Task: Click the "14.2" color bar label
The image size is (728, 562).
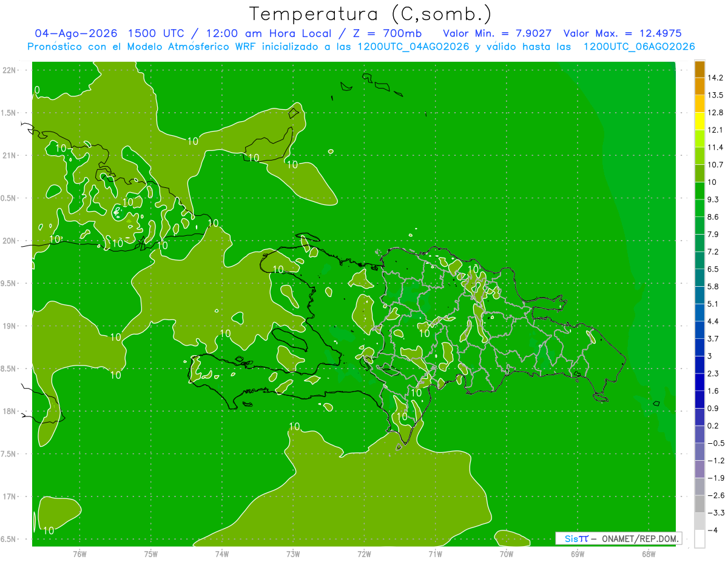Action: 716,78
